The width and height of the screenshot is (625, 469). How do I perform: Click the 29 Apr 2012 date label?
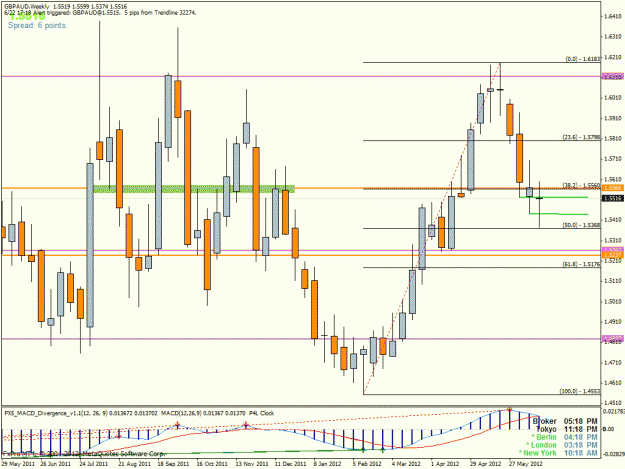485,464
